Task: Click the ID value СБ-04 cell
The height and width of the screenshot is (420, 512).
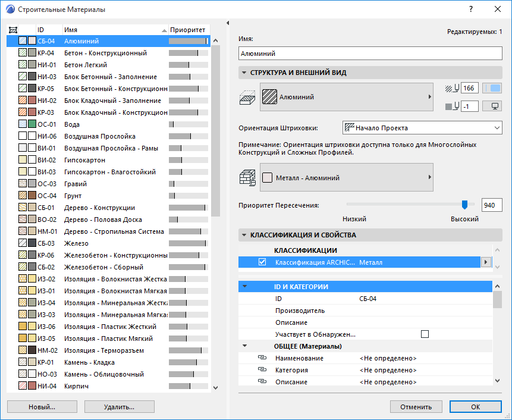Action: [x=367, y=299]
